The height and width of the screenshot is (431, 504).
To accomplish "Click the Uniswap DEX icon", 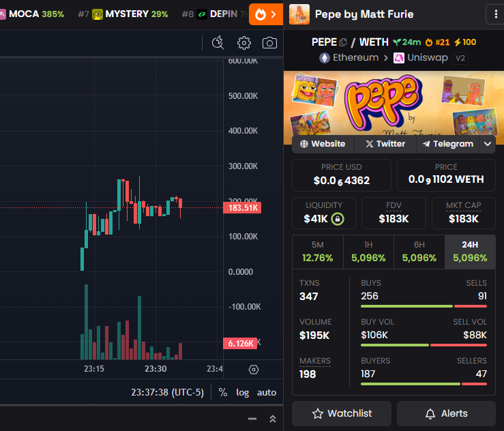I will (399, 58).
